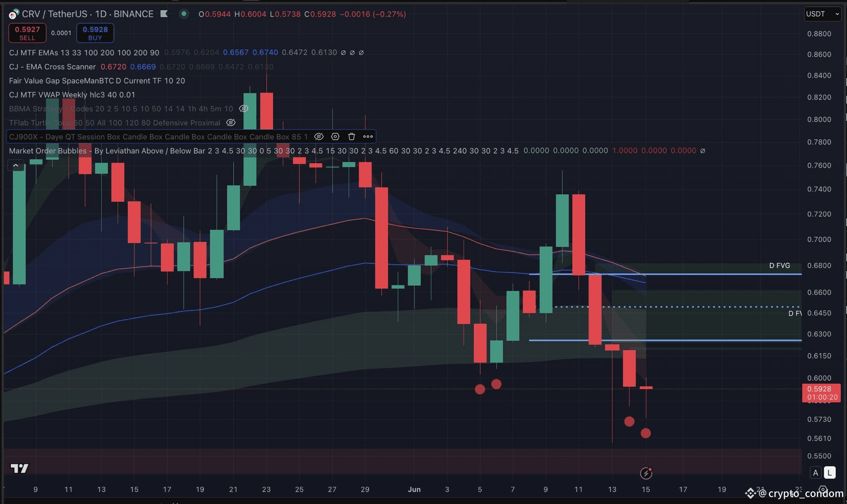Select the CJ900X - Daye QT Session indicator name
This screenshot has width=847, height=504.
(x=158, y=136)
